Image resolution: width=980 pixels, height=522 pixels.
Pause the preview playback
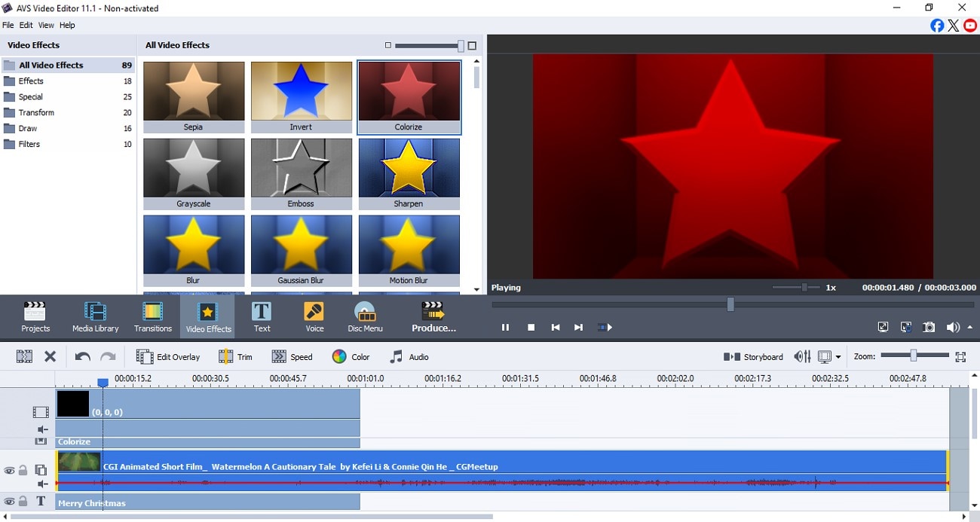coord(505,328)
